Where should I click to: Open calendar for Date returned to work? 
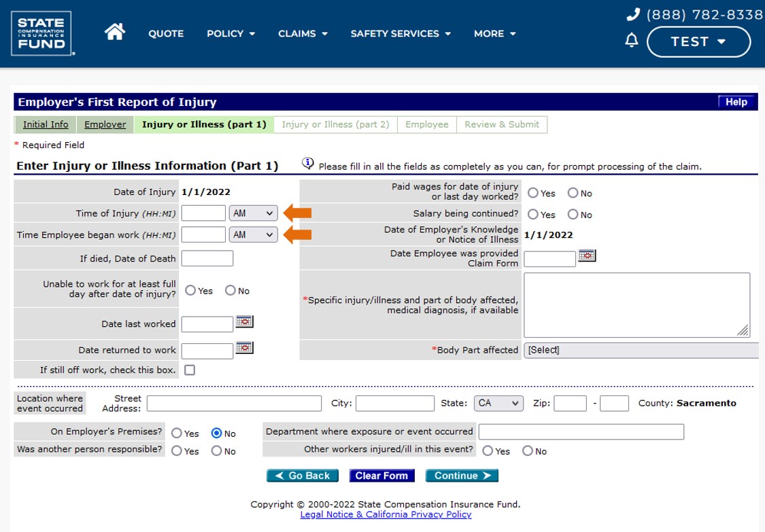click(244, 348)
